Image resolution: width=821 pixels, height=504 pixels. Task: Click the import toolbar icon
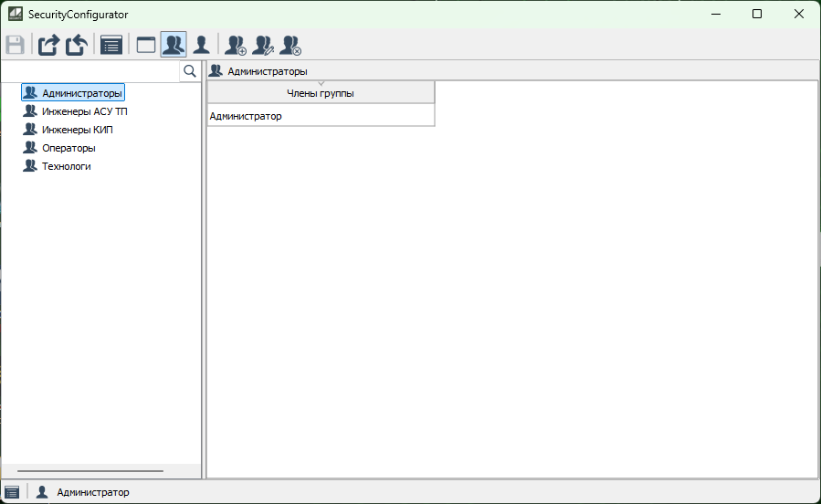(x=76, y=45)
